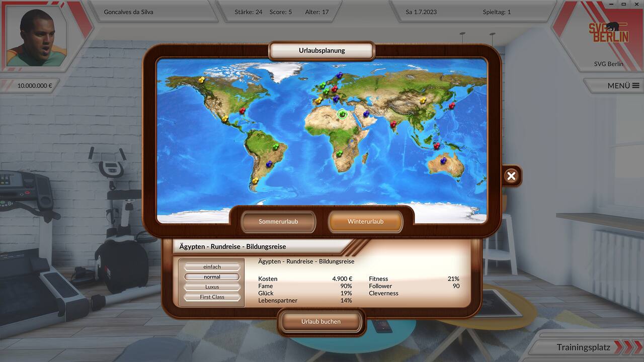Select the red pin on Japan
Image resolution: width=644 pixels, height=362 pixels.
(452, 106)
